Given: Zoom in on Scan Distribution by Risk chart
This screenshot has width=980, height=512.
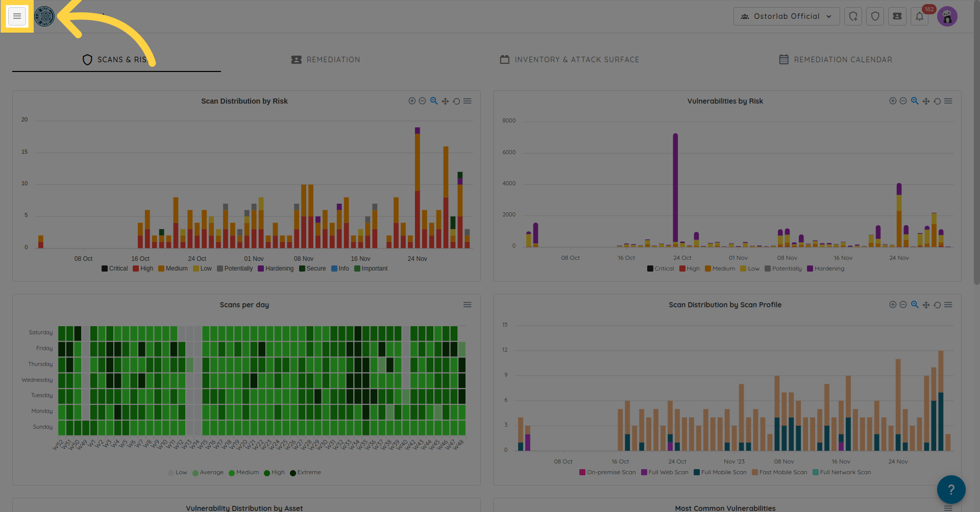Looking at the screenshot, I should (x=412, y=101).
